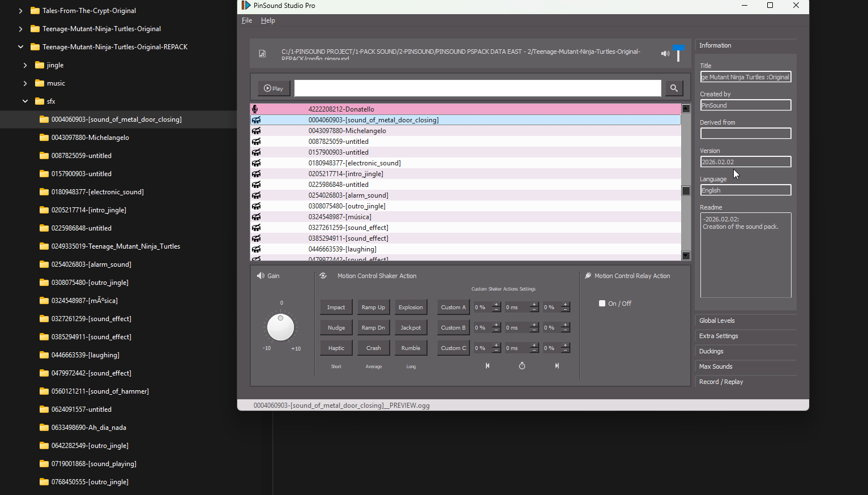Click the skip-to-end icon under shaker settings
The height and width of the screenshot is (495, 868).
tap(557, 366)
